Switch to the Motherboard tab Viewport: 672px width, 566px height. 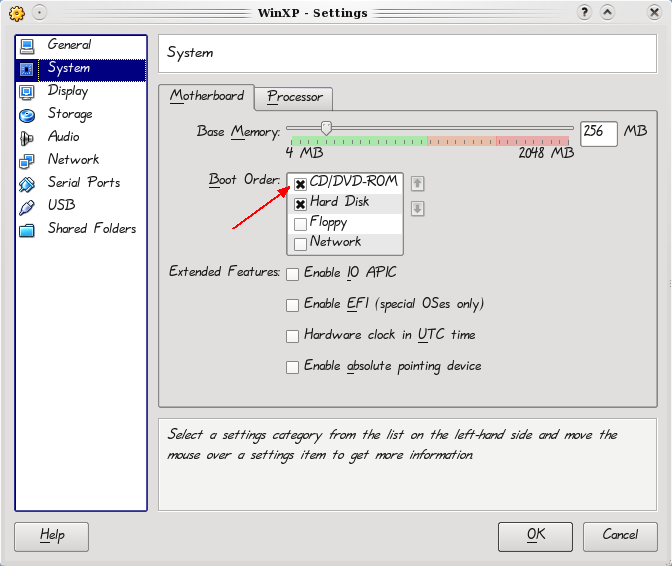pyautogui.click(x=207, y=96)
